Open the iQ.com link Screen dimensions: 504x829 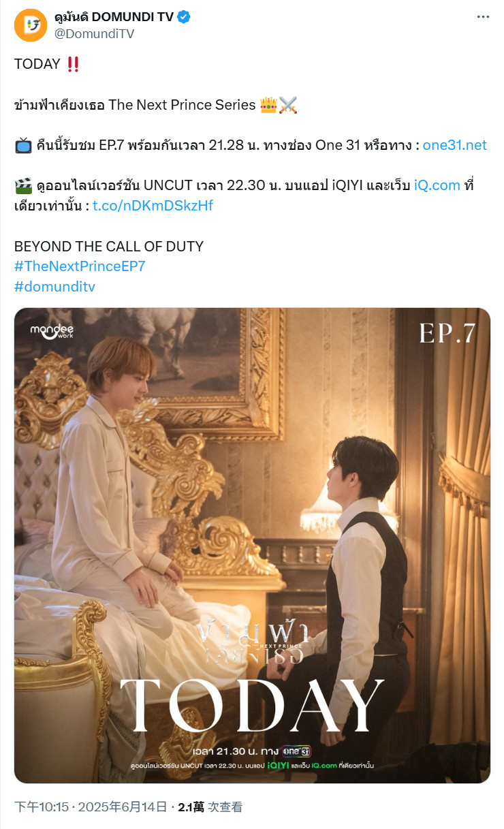pos(437,185)
